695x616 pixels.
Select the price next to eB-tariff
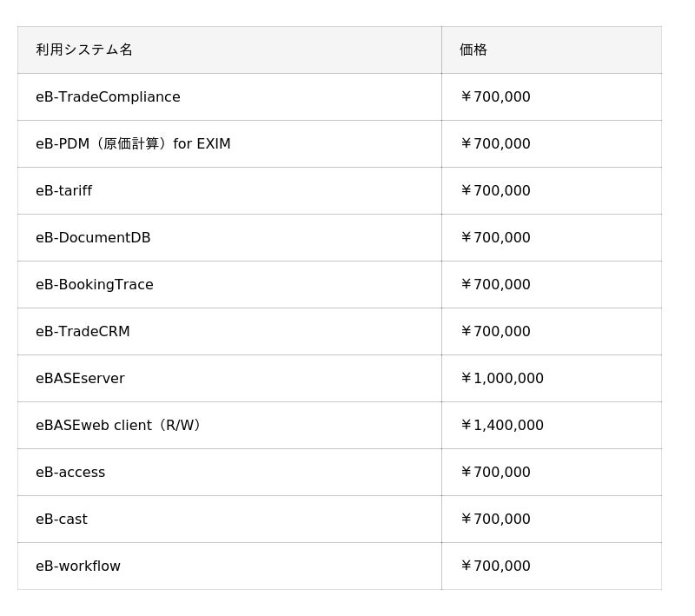(495, 190)
